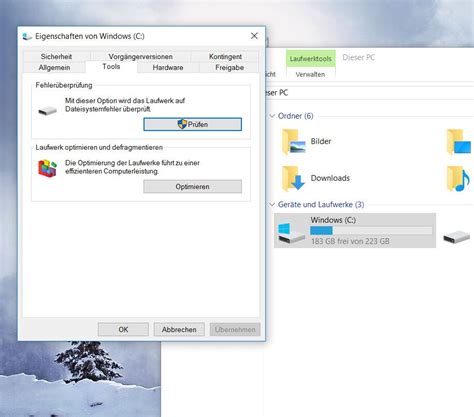474x417 pixels.
Task: Click the drive icon under Fehlerüberprüfung
Action: [x=48, y=110]
